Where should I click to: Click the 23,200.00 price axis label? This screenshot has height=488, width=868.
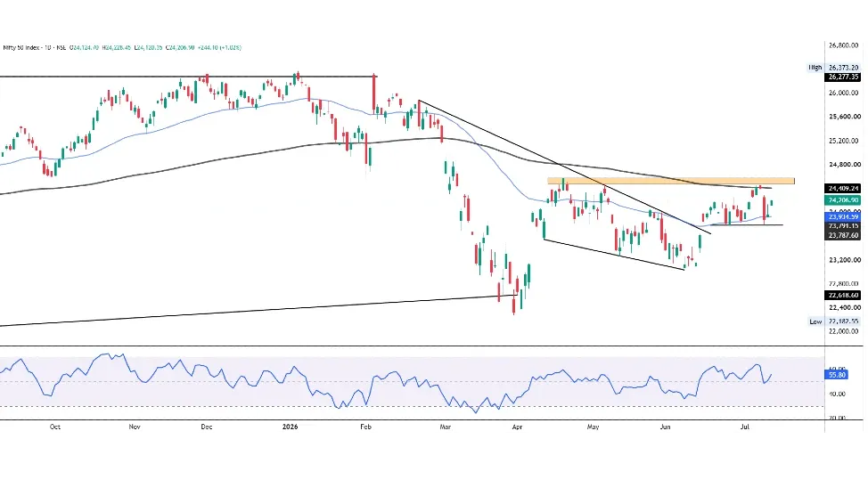click(844, 260)
